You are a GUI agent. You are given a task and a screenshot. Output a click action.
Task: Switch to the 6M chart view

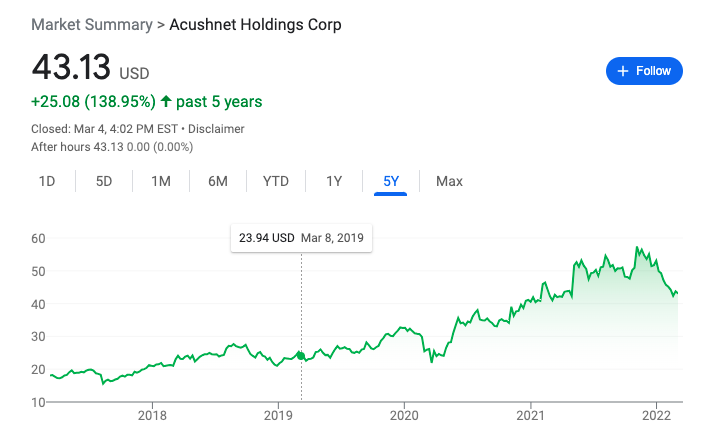click(x=218, y=181)
